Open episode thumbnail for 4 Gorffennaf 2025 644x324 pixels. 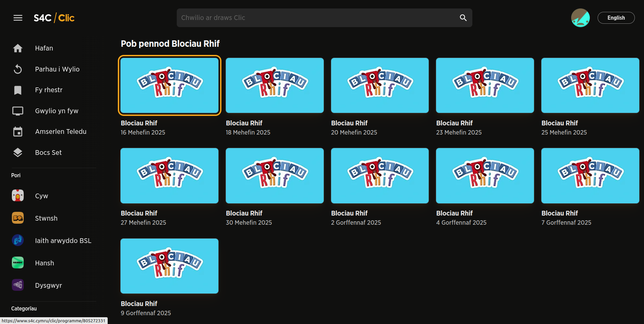click(x=485, y=176)
